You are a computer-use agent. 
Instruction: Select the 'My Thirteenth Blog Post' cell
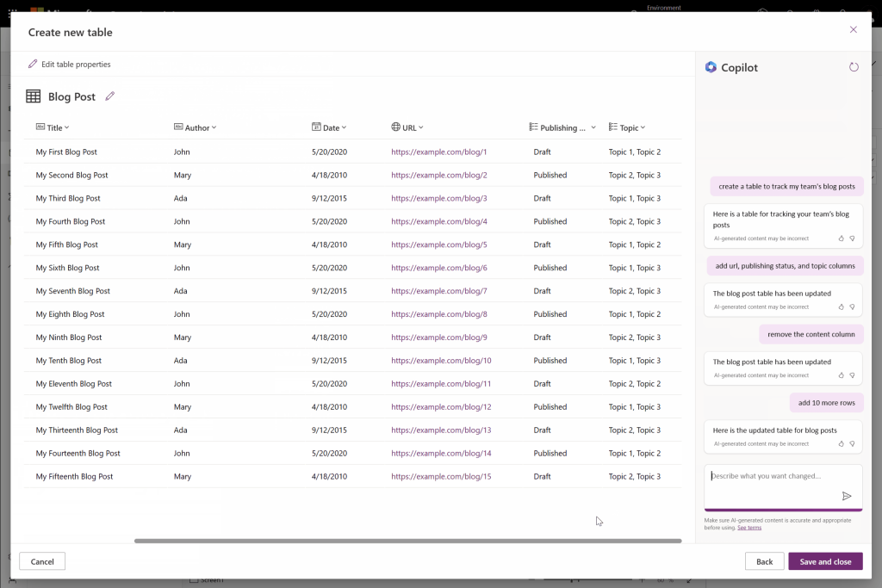pyautogui.click(x=77, y=430)
